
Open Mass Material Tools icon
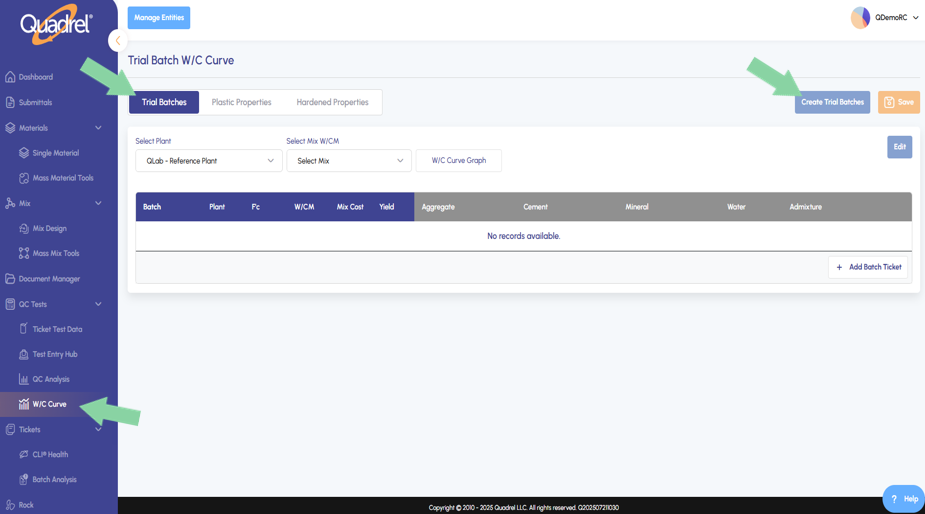tap(24, 178)
